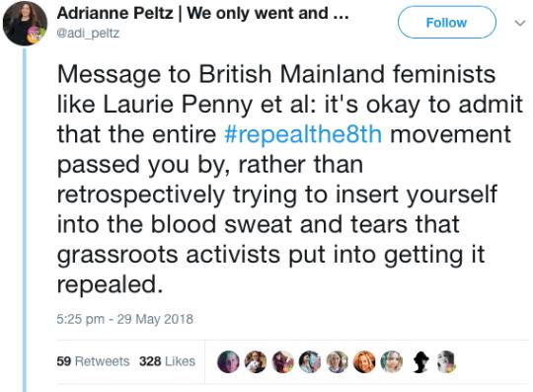Open the #repealthe8th hashtag
This screenshot has height=392, width=533.
click(x=303, y=134)
